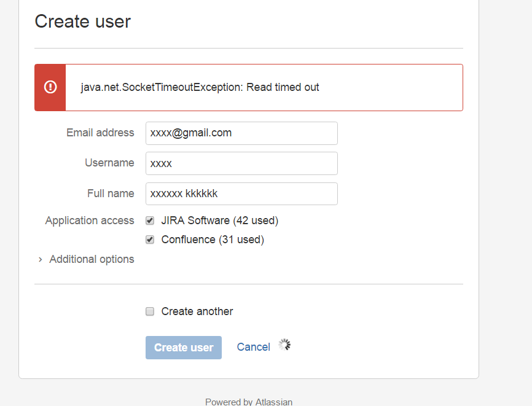Enable the Create another checkbox

coord(149,311)
